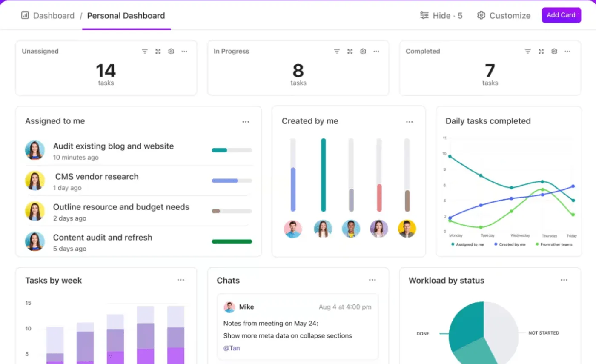Viewport: 596px width, 364px height.
Task: Open the Chats card options menu
Action: 372,280
